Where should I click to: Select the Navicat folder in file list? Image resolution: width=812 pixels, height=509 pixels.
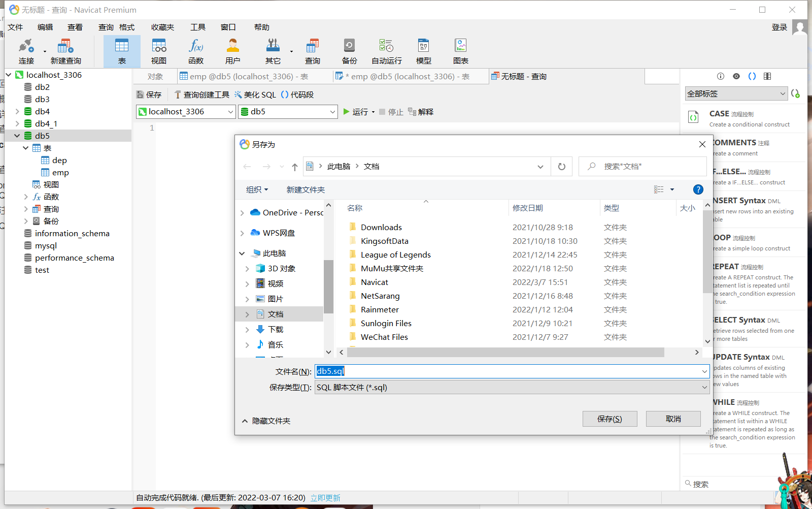tap(375, 282)
